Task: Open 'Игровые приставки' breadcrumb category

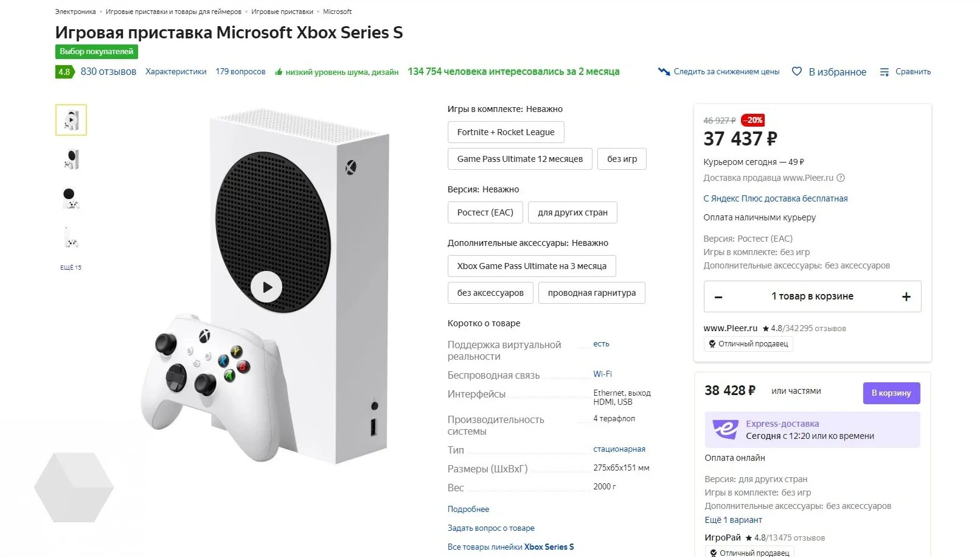Action: click(x=282, y=12)
